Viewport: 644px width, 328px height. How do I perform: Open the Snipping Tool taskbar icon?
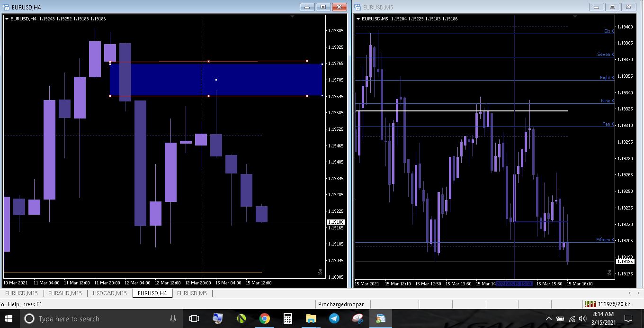pos(358,319)
